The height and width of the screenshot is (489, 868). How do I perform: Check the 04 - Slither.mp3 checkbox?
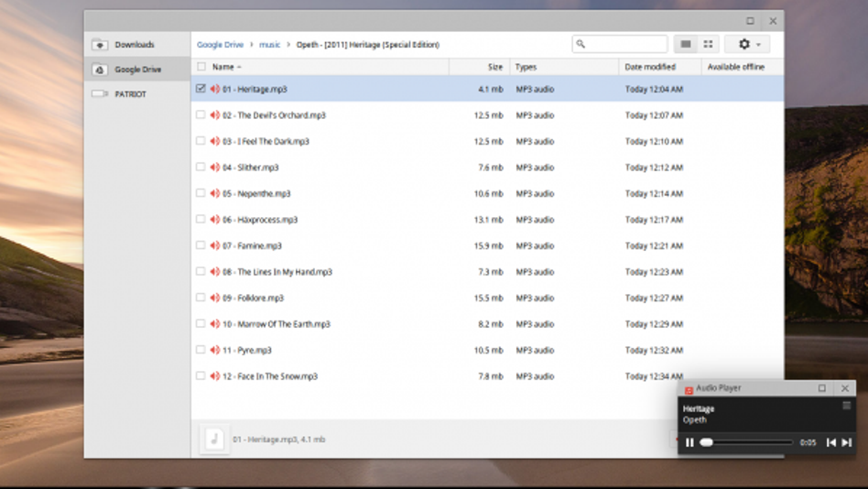point(201,167)
